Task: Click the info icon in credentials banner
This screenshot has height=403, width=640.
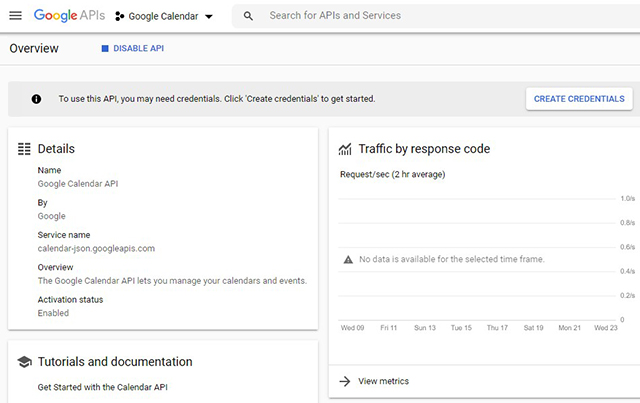Action: [x=36, y=99]
